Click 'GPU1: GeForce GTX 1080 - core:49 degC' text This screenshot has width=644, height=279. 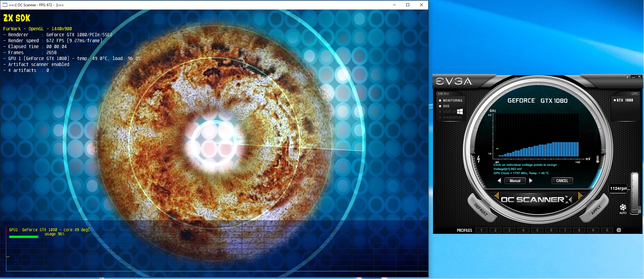tap(49, 230)
